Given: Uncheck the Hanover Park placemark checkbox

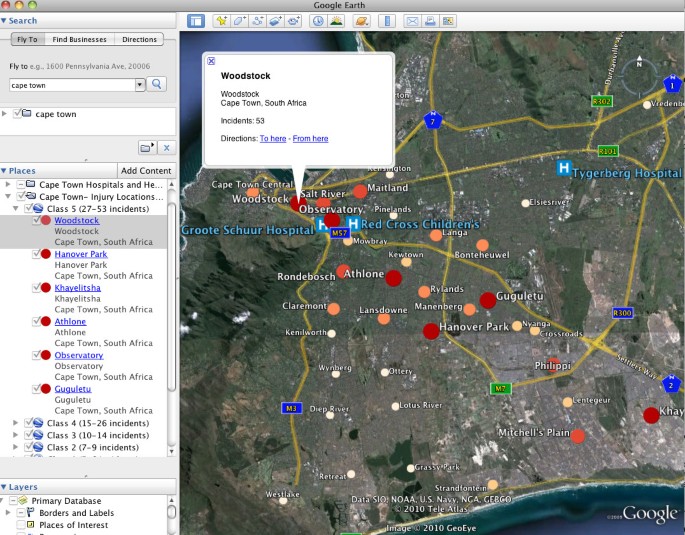Looking at the screenshot, I should click(37, 254).
